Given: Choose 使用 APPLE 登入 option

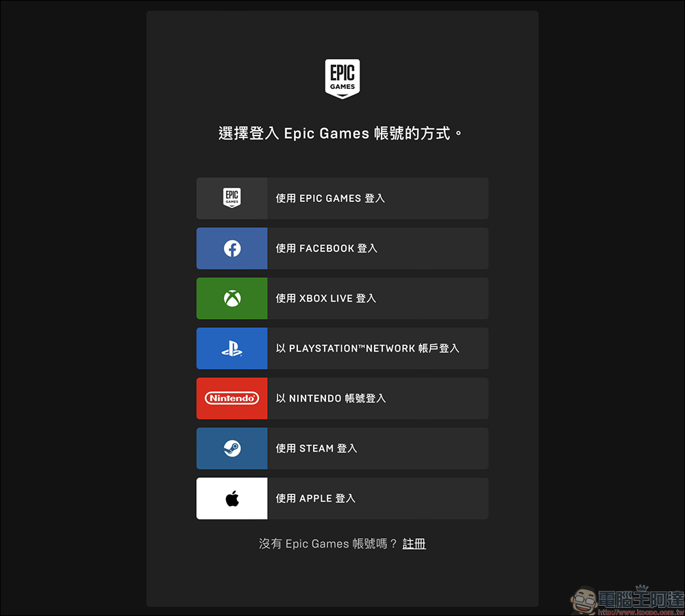Looking at the screenshot, I should pos(342,498).
